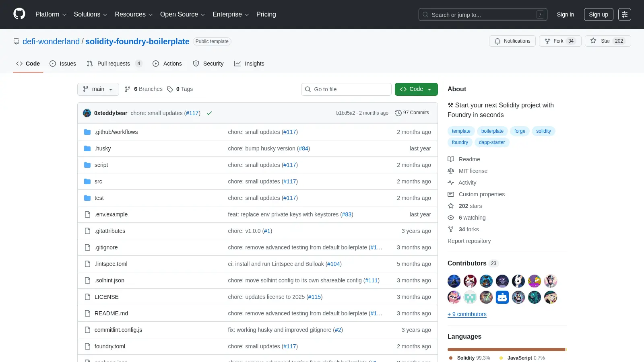
Task: Open the Security tab
Action: point(208,64)
